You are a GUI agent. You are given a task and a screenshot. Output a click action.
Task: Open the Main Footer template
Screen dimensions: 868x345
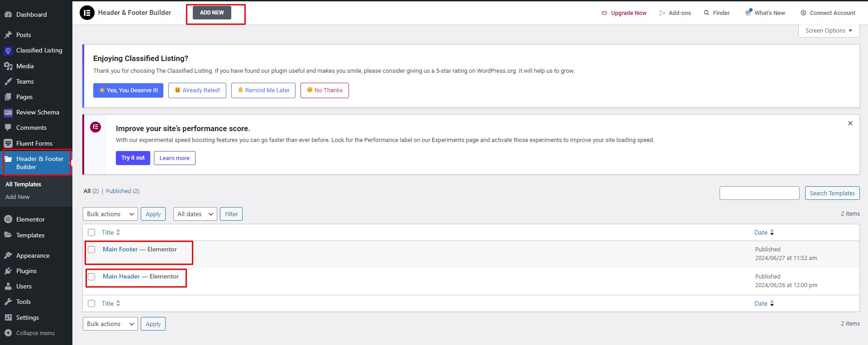[x=120, y=249]
